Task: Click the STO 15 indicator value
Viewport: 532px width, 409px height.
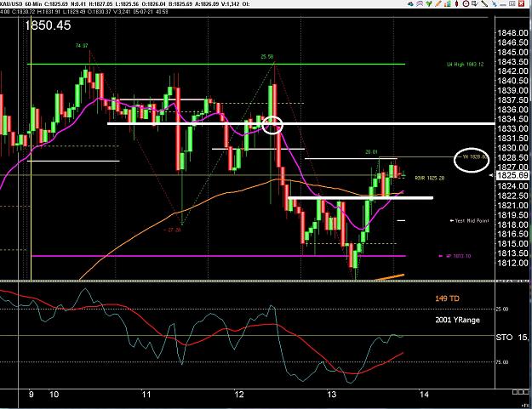Action: pyautogui.click(x=512, y=338)
